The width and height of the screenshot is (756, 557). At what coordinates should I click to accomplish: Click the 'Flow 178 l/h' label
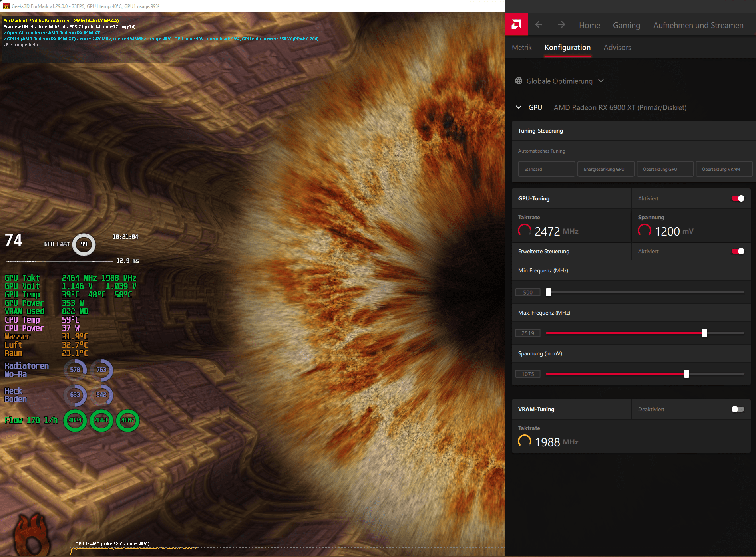pos(31,420)
